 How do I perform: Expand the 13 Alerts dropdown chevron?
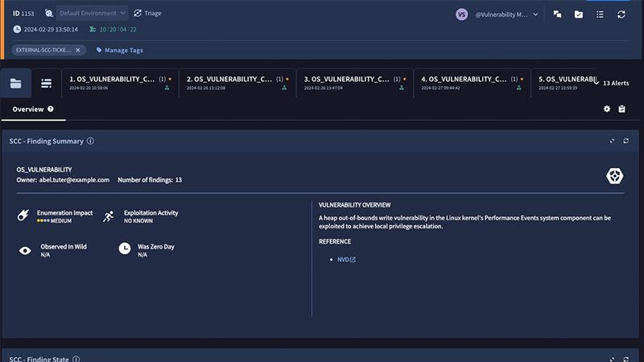click(x=596, y=83)
